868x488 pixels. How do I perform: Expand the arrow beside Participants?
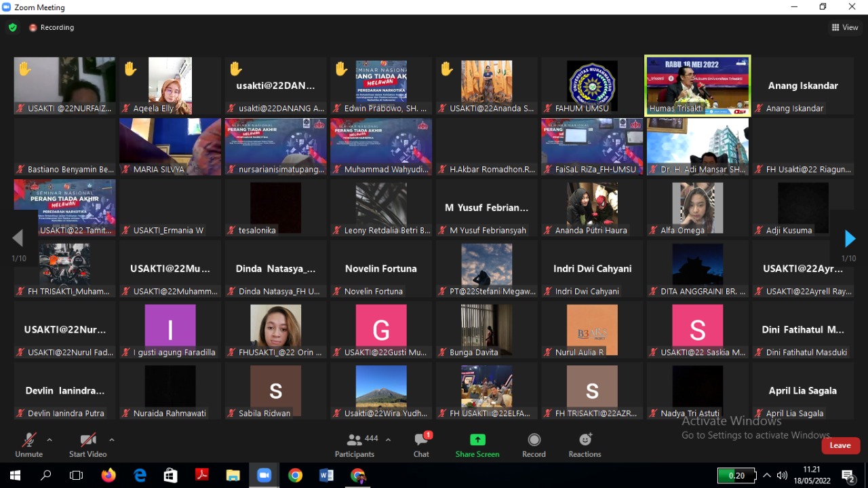coord(388,440)
